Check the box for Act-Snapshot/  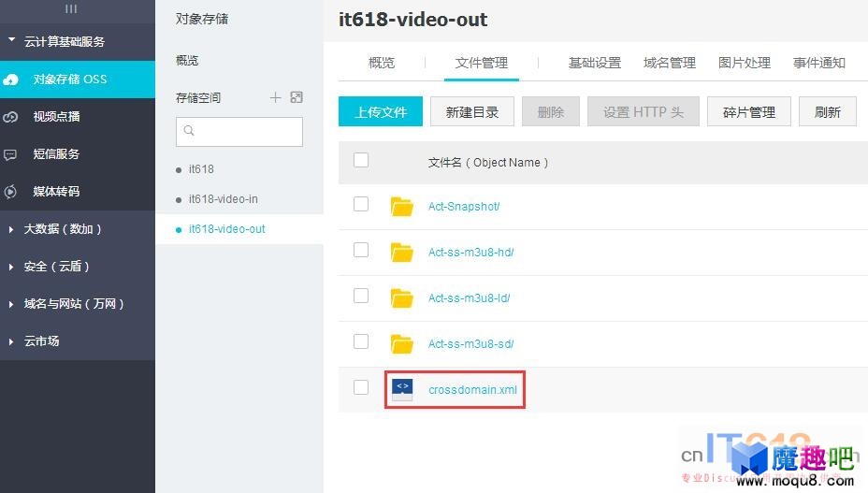pos(361,204)
